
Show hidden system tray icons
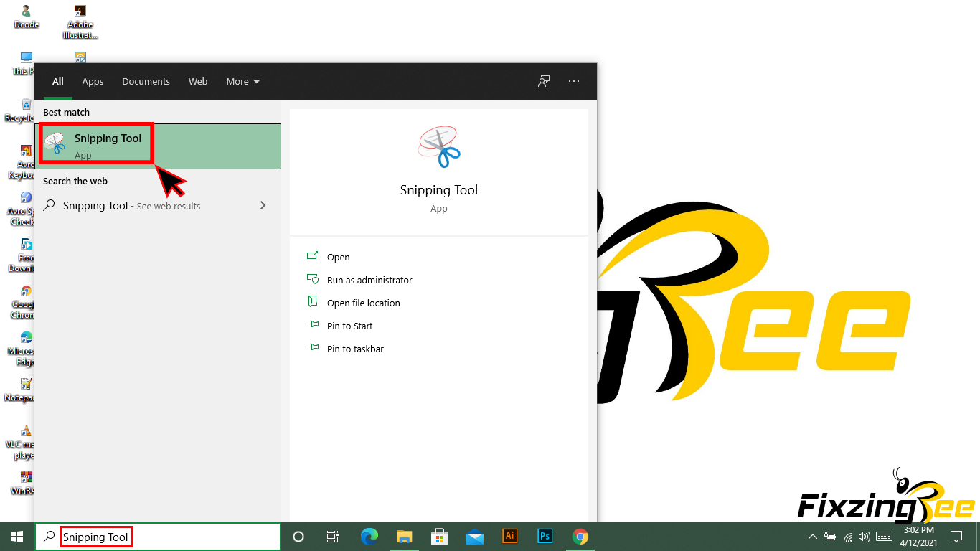click(x=812, y=536)
